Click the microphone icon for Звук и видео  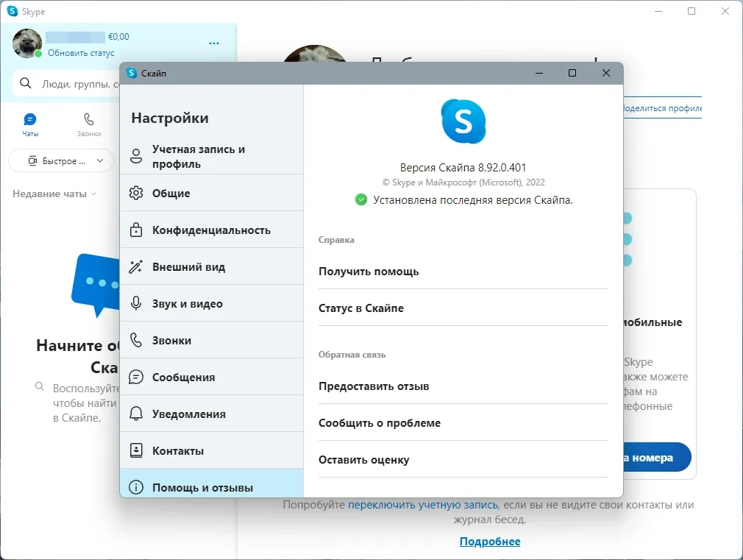coord(136,303)
